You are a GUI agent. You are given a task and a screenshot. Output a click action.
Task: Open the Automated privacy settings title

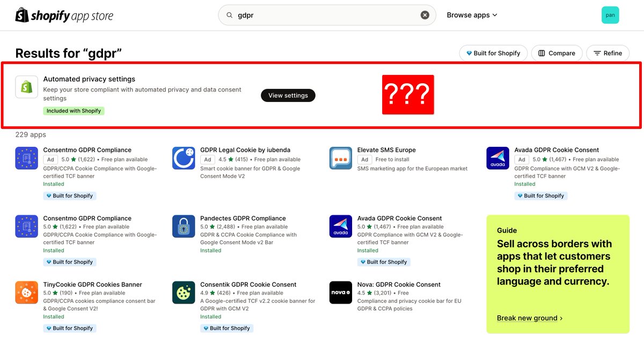89,79
